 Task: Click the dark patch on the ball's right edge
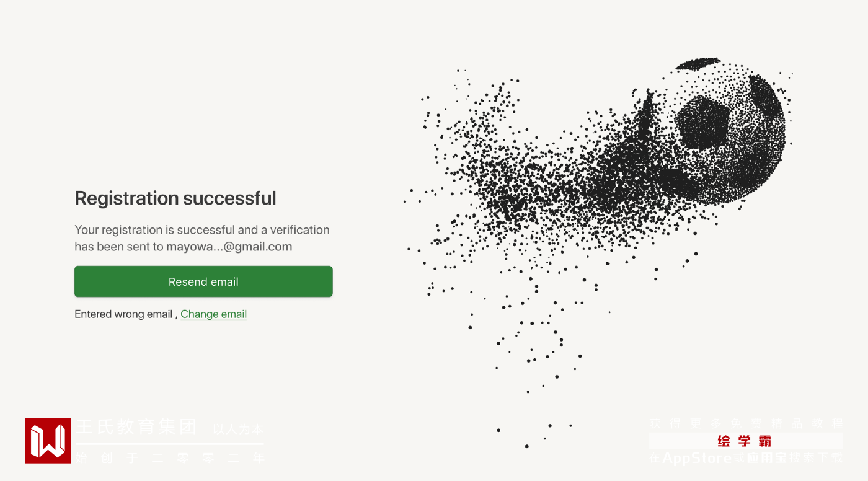tap(766, 96)
